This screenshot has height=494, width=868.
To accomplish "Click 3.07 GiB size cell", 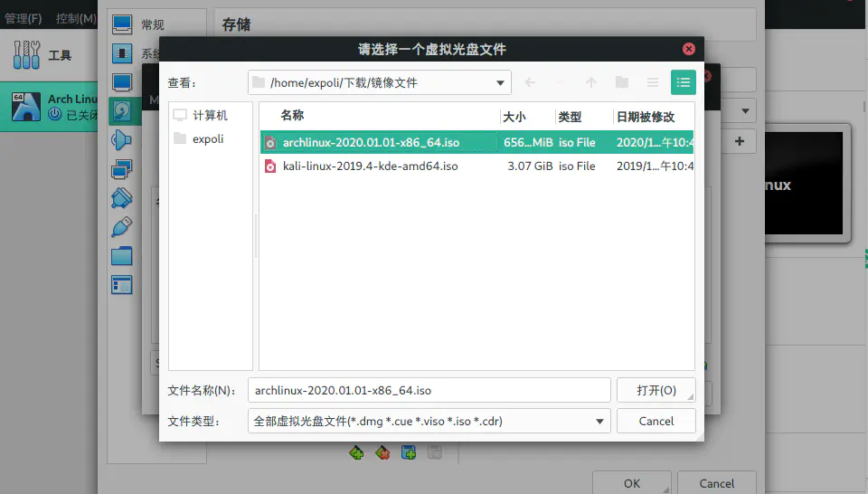I will [x=530, y=166].
